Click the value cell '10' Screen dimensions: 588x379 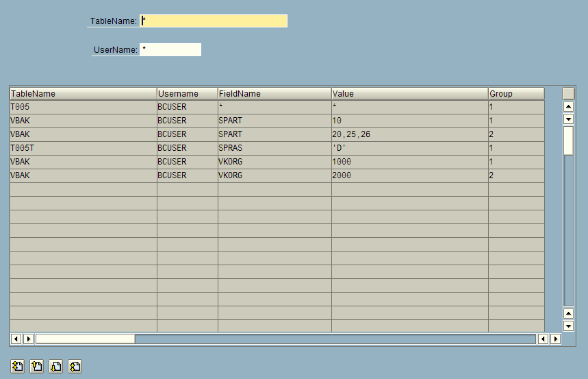click(x=410, y=121)
